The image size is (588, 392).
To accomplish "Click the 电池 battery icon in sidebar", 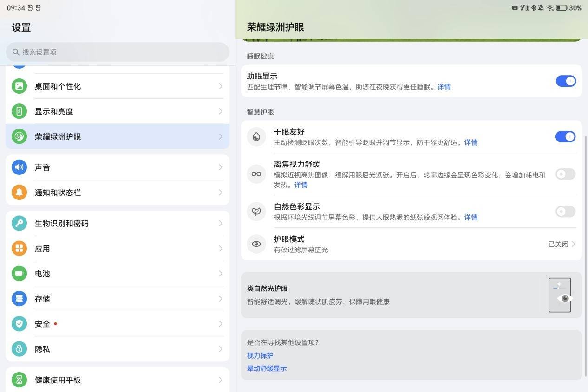I will point(19,274).
